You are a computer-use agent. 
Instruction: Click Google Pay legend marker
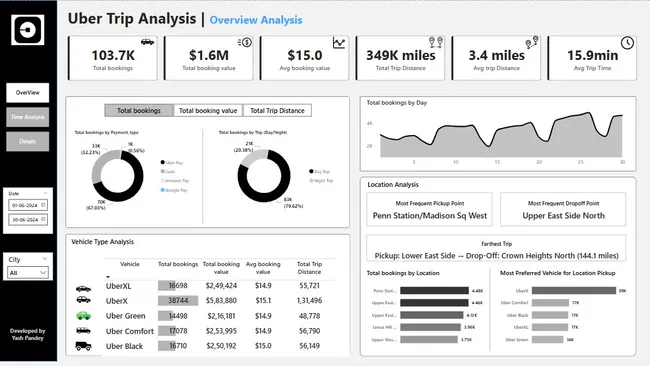tap(162, 190)
